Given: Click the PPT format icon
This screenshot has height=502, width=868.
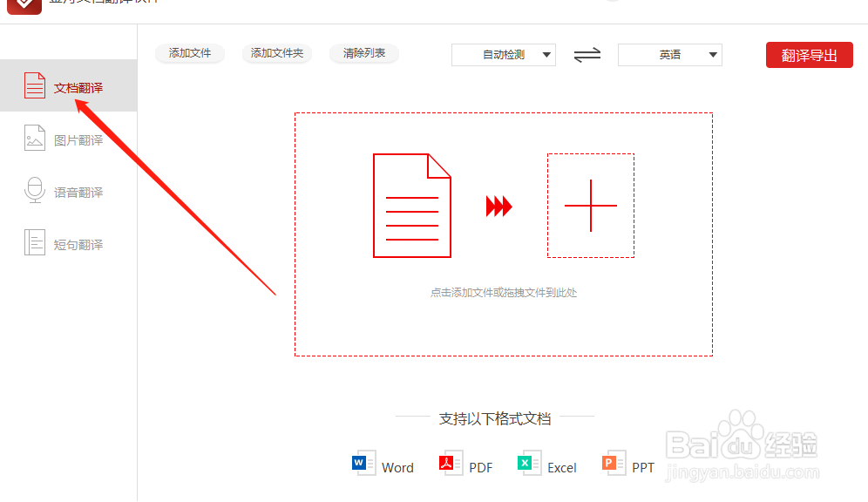Looking at the screenshot, I should pyautogui.click(x=610, y=463).
